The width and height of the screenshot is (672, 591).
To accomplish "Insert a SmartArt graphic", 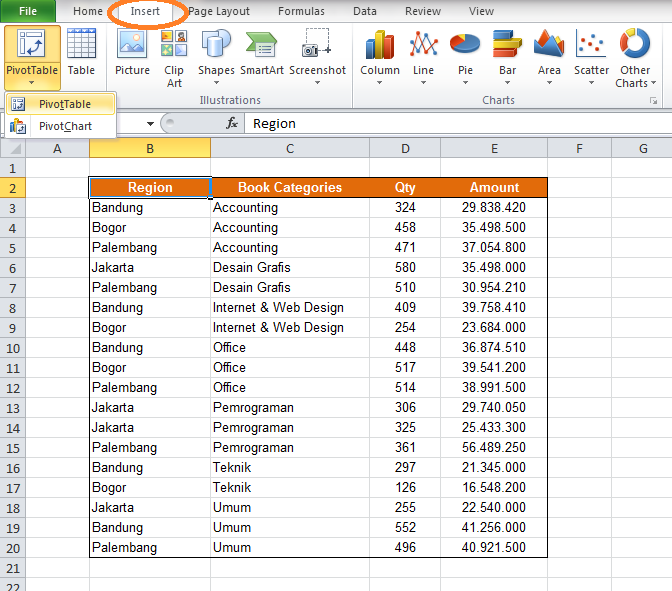I will [x=261, y=51].
